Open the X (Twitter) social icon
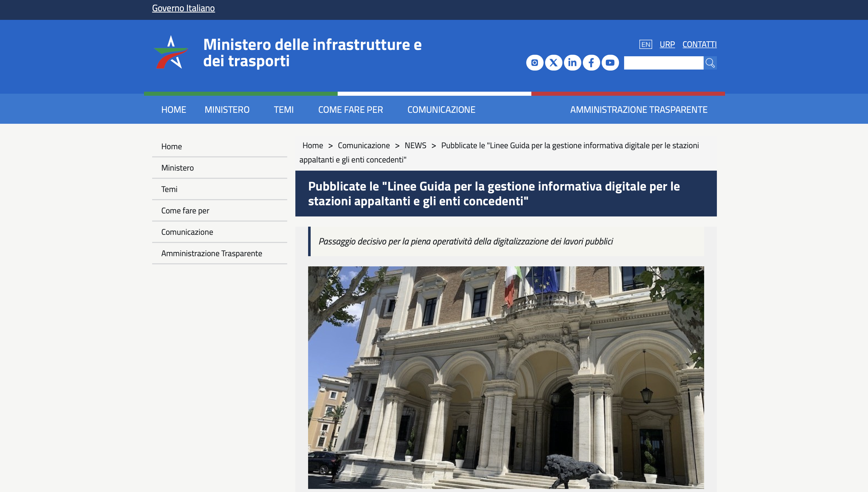868x492 pixels. (554, 62)
